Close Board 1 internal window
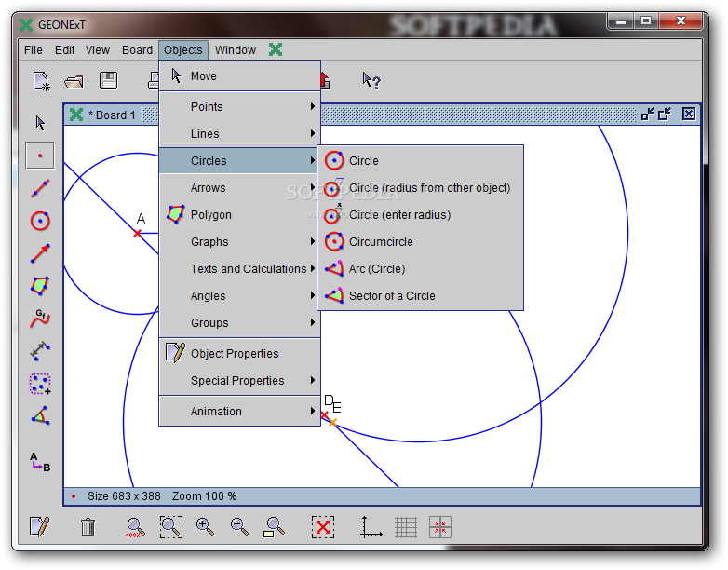Screen dimensions: 728x570 point(689,114)
